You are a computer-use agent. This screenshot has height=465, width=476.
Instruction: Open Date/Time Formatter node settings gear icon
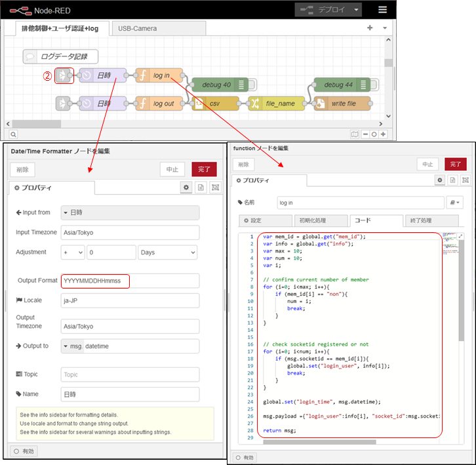pyautogui.click(x=186, y=188)
